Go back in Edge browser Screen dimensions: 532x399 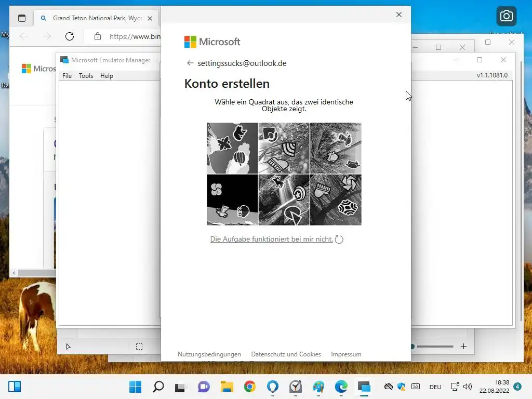pos(24,36)
